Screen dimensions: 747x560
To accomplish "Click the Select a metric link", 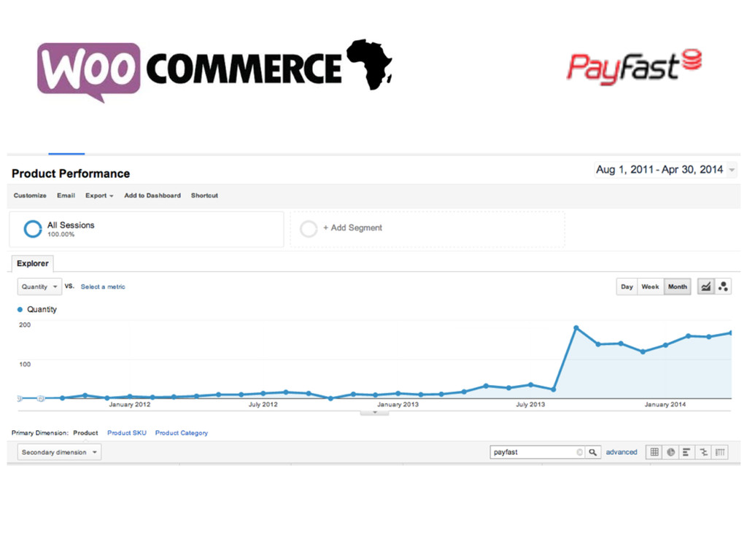I will (103, 287).
